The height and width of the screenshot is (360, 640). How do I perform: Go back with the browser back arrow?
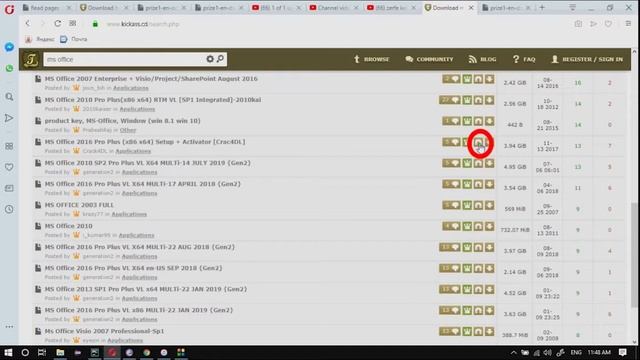click(28, 24)
